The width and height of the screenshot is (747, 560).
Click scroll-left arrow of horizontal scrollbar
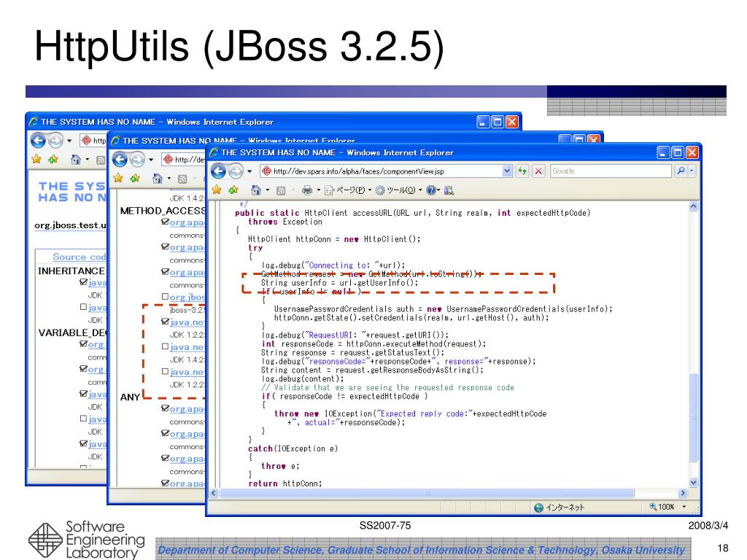pyautogui.click(x=214, y=494)
